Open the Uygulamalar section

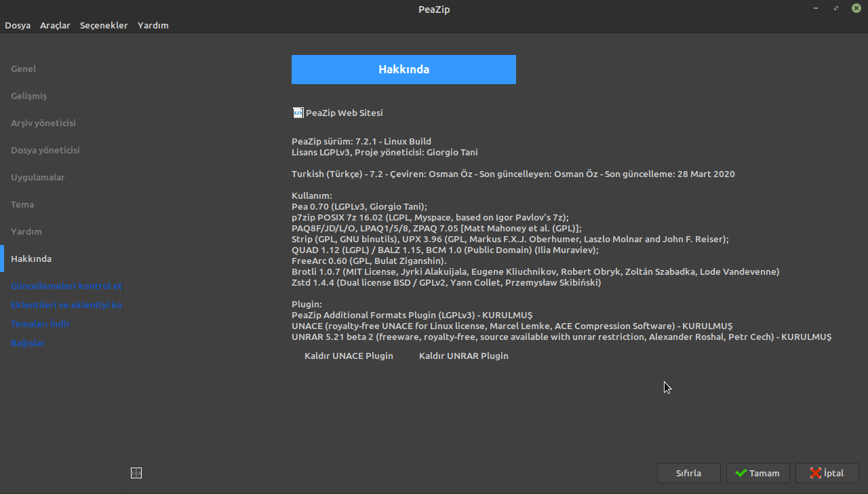click(38, 177)
